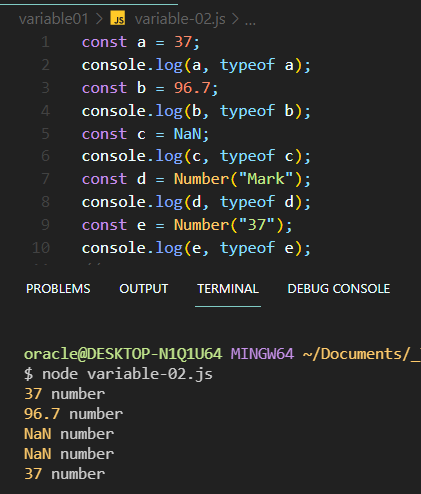The width and height of the screenshot is (421, 494).
Task: Expand chevron after variable01 breadcrumb
Action: [99, 19]
